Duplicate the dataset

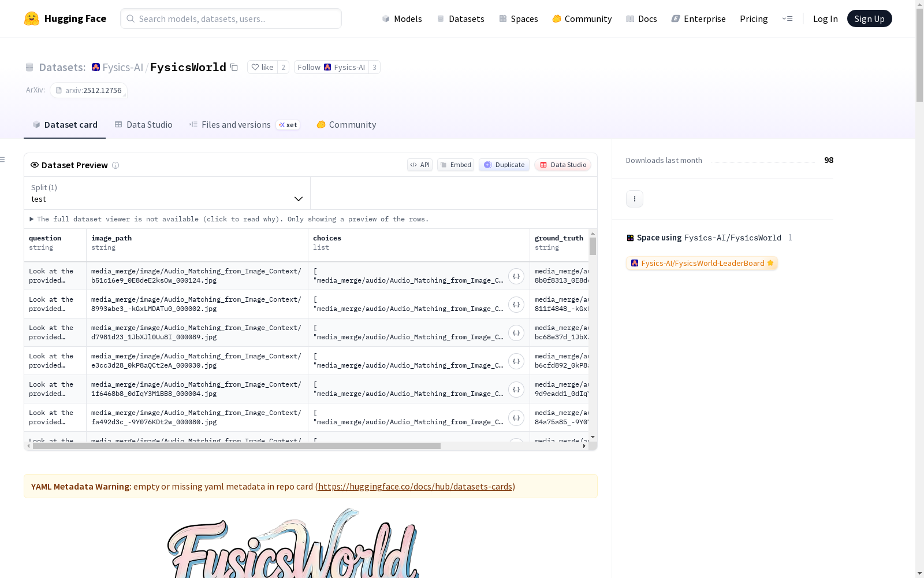coord(504,165)
